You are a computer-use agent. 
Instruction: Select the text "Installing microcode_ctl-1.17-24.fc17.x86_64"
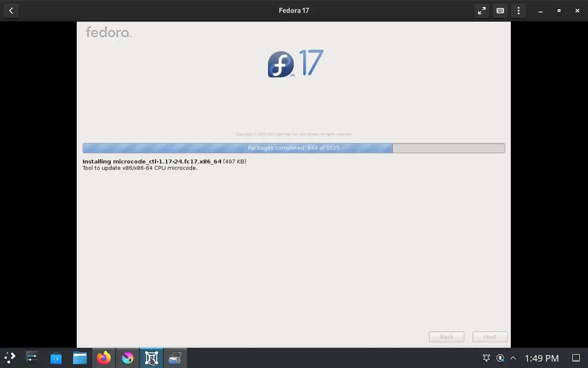pyautogui.click(x=152, y=161)
